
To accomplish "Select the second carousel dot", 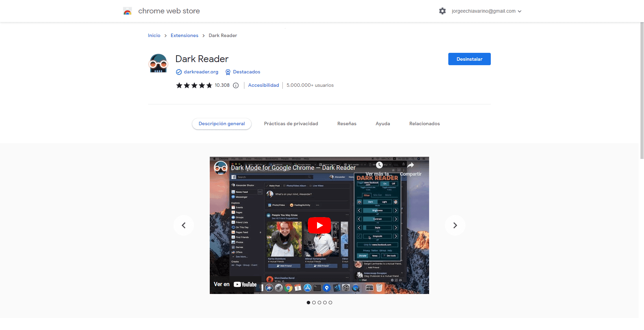I will coord(314,303).
